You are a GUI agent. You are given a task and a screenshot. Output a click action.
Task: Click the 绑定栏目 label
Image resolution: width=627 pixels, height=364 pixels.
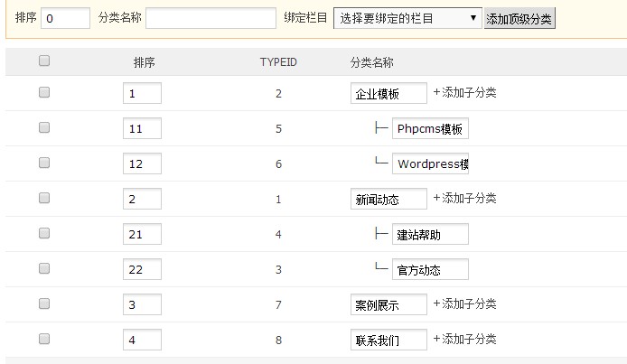(305, 17)
